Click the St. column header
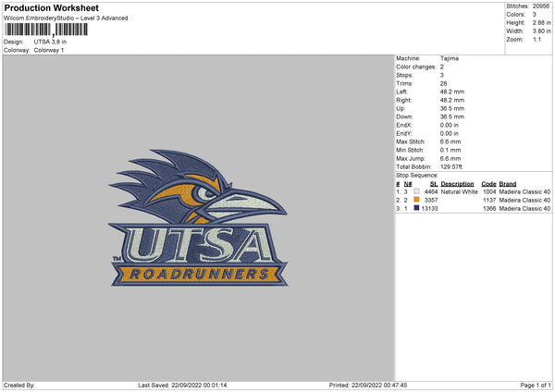 point(434,184)
